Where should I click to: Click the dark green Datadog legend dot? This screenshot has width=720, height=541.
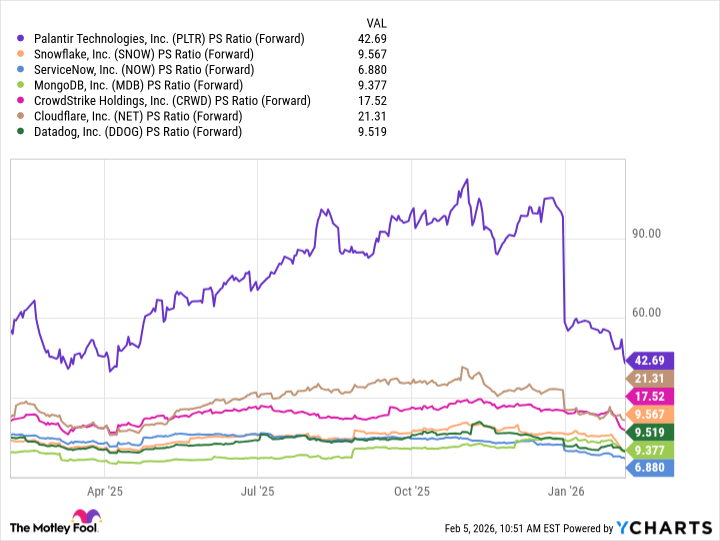21,132
